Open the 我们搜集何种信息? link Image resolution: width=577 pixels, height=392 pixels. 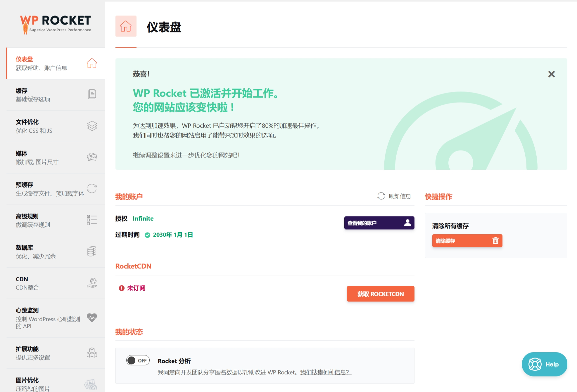(x=326, y=372)
